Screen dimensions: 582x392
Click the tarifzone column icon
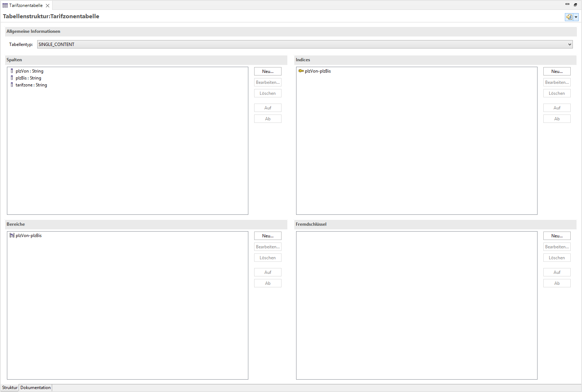tap(12, 85)
